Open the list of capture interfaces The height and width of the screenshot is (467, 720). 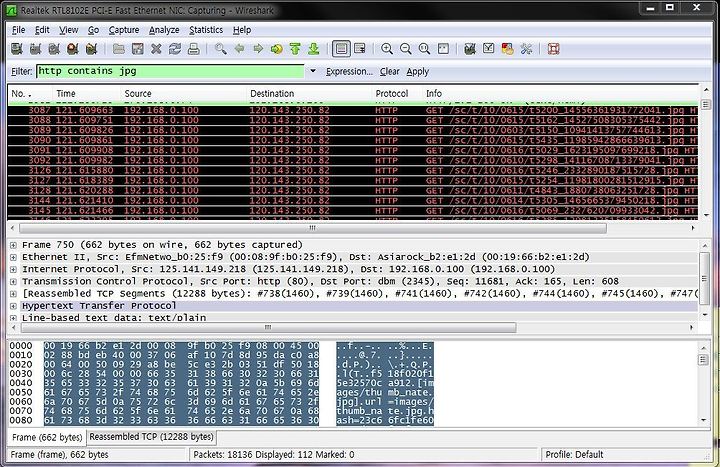17,49
